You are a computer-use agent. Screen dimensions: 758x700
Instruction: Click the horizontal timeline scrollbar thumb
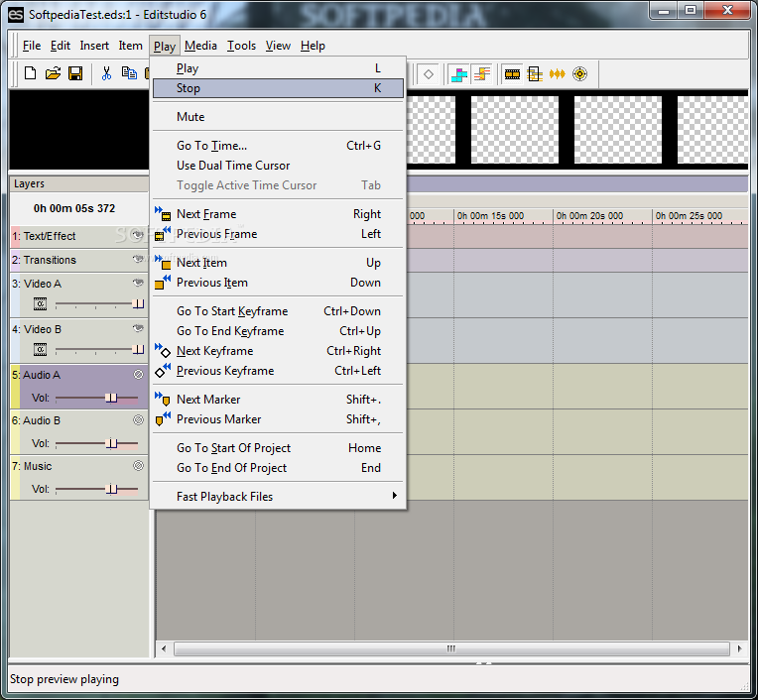(x=451, y=648)
